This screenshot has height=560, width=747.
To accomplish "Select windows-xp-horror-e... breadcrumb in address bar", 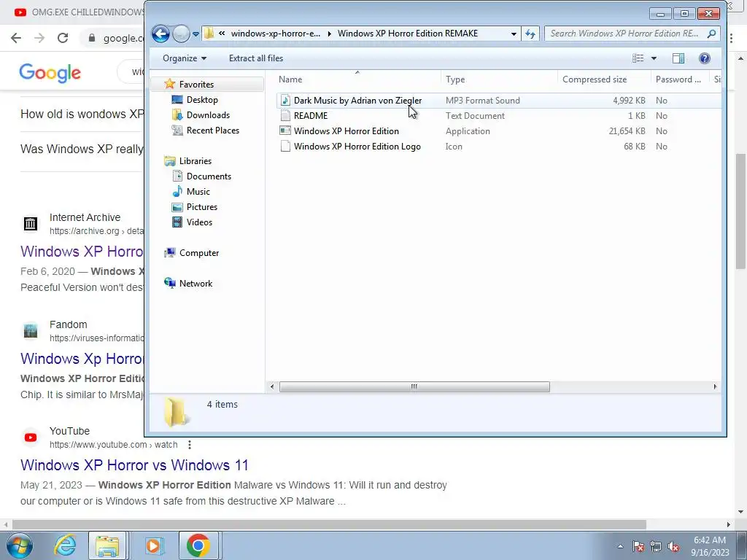I will (275, 34).
